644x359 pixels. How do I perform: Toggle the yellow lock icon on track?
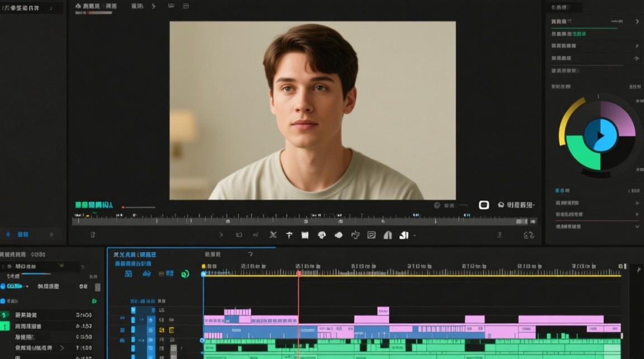tap(161, 330)
